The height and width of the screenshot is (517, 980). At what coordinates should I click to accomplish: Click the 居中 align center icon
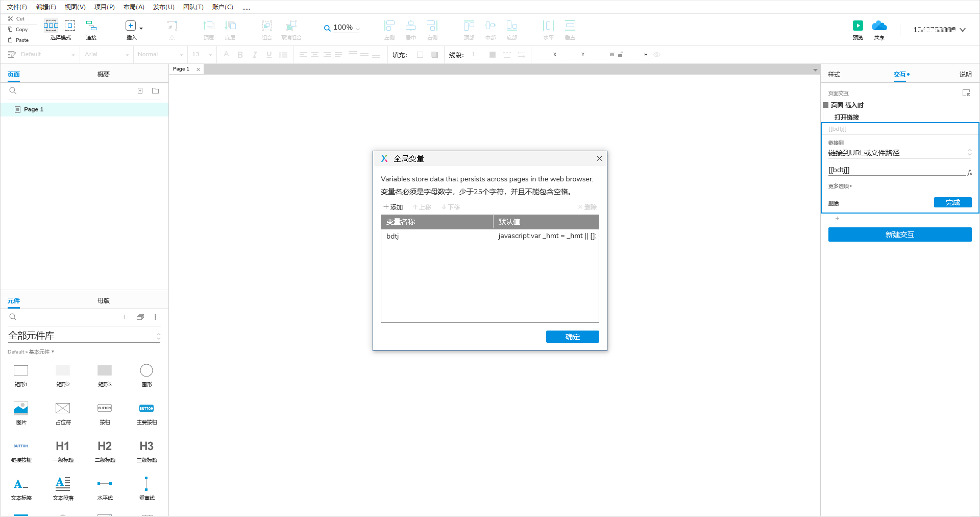[x=411, y=26]
